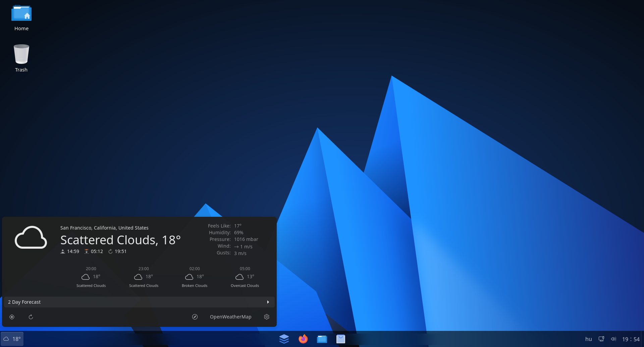Click the cloud icon in the 23:00 forecast

click(138, 277)
